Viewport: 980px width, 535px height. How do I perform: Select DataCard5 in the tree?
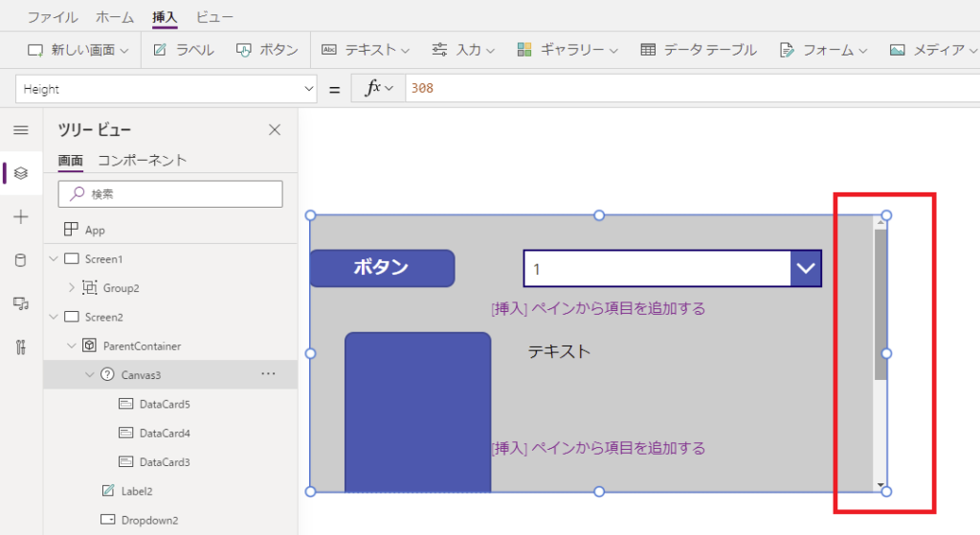[x=165, y=404]
